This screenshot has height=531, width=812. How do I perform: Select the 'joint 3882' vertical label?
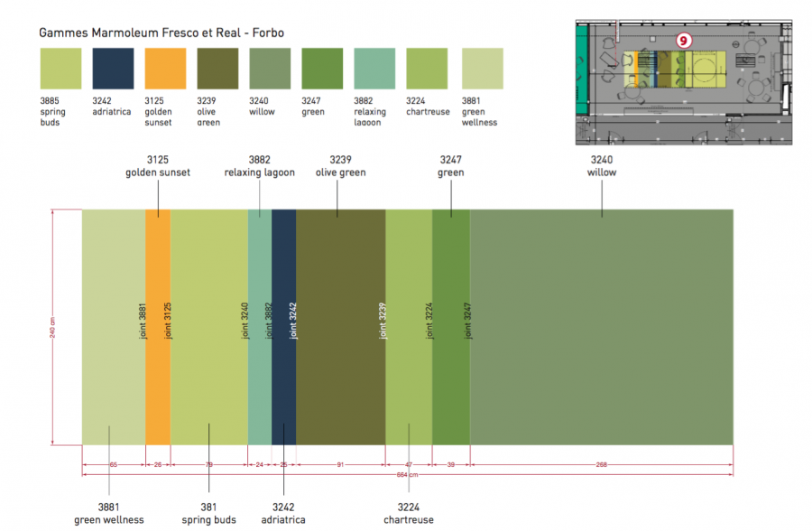pos(268,321)
